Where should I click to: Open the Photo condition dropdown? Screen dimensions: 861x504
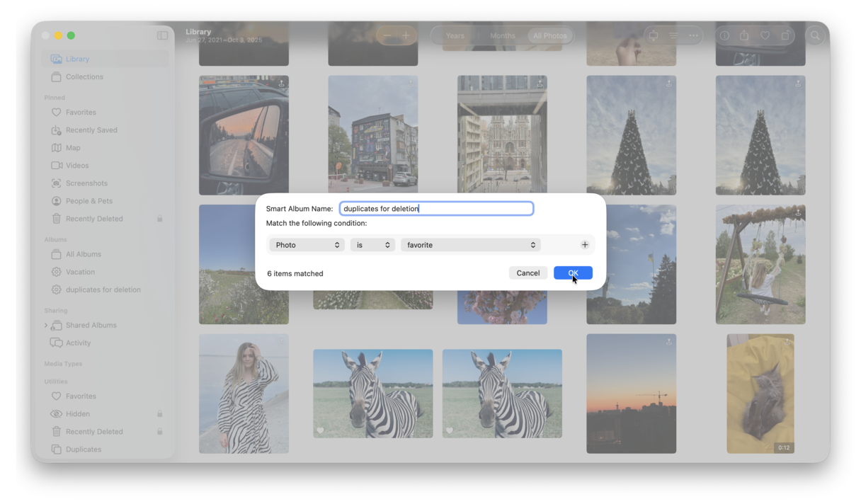tap(306, 244)
